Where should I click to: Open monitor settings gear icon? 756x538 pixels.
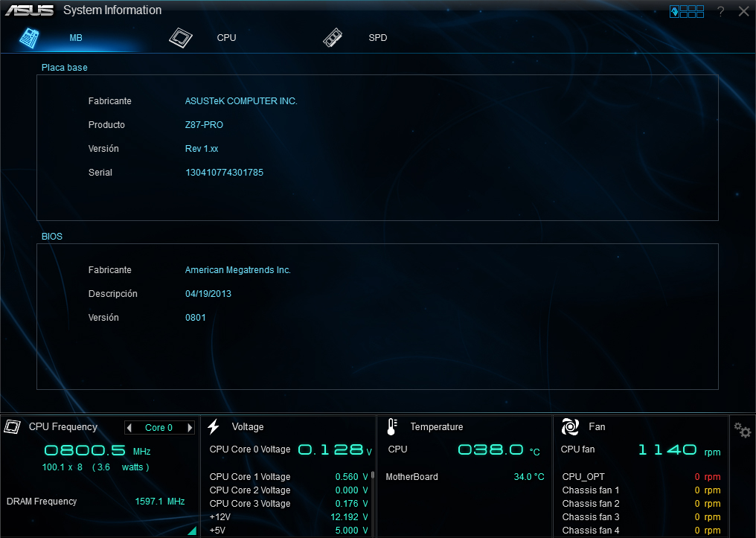point(743,430)
